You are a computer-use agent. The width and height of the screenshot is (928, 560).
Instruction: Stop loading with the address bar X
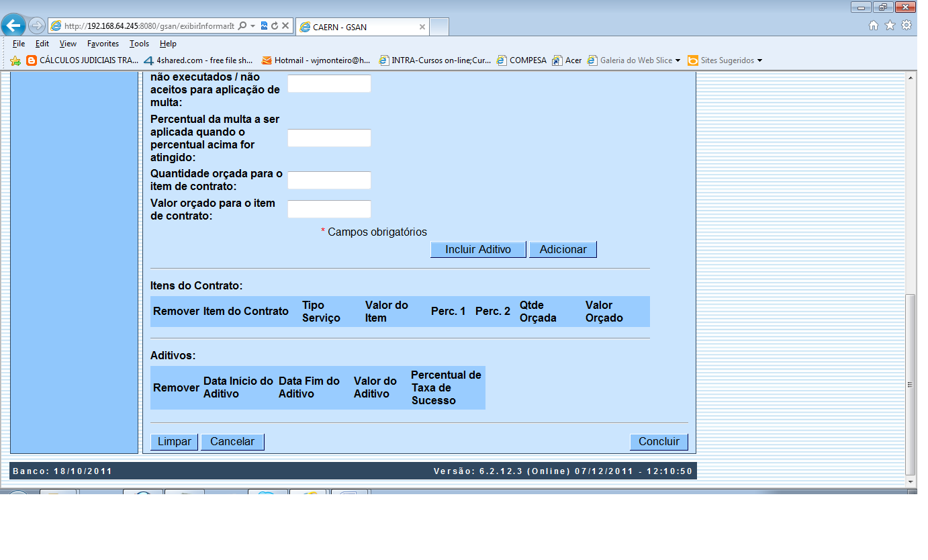(285, 26)
